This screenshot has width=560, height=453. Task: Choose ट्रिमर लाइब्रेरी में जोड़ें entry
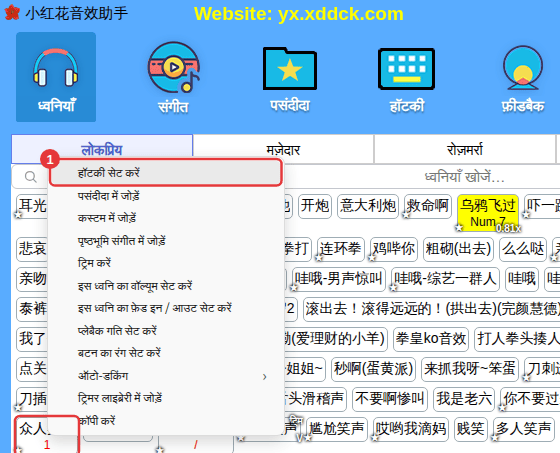pos(166,398)
